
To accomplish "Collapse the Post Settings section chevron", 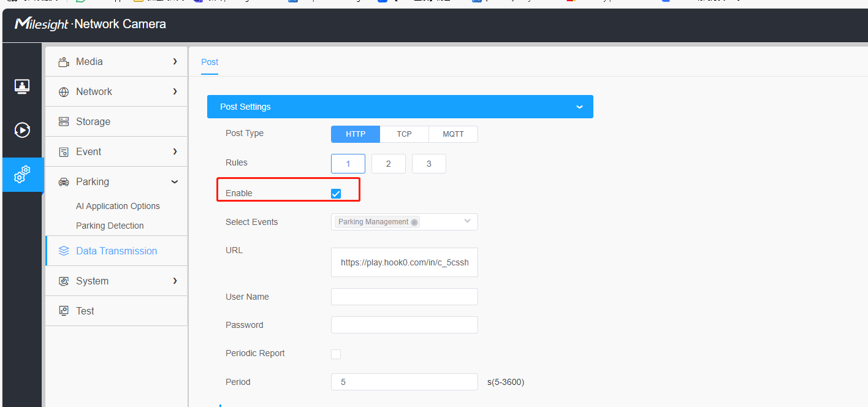I will pos(579,107).
